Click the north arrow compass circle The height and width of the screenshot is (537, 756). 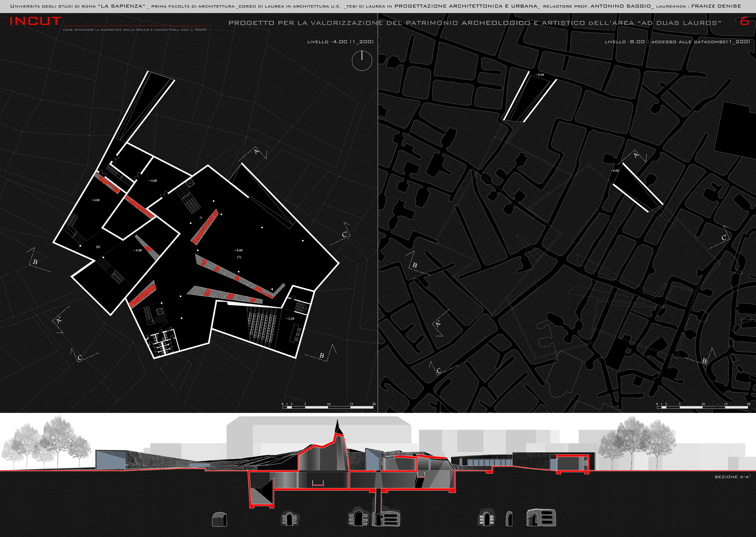(362, 61)
